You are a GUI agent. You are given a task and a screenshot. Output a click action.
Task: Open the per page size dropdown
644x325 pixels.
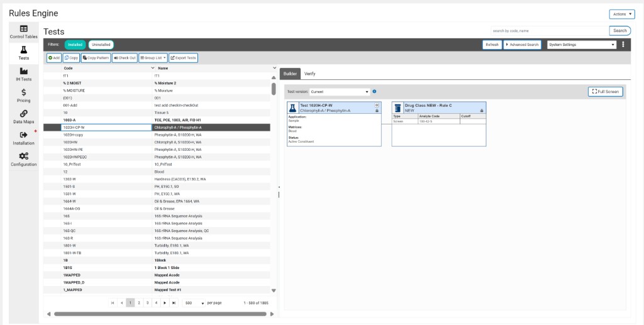coord(194,303)
